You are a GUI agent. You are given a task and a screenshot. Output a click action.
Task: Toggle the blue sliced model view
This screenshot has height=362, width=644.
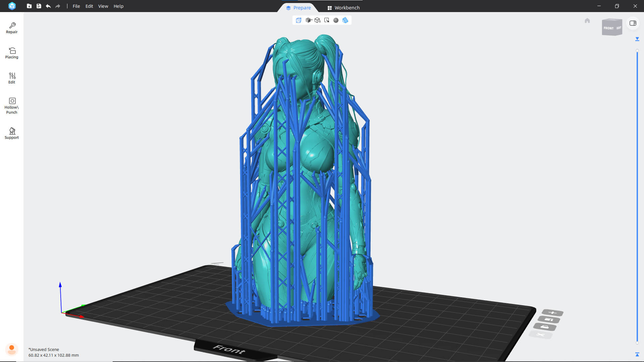pos(345,20)
